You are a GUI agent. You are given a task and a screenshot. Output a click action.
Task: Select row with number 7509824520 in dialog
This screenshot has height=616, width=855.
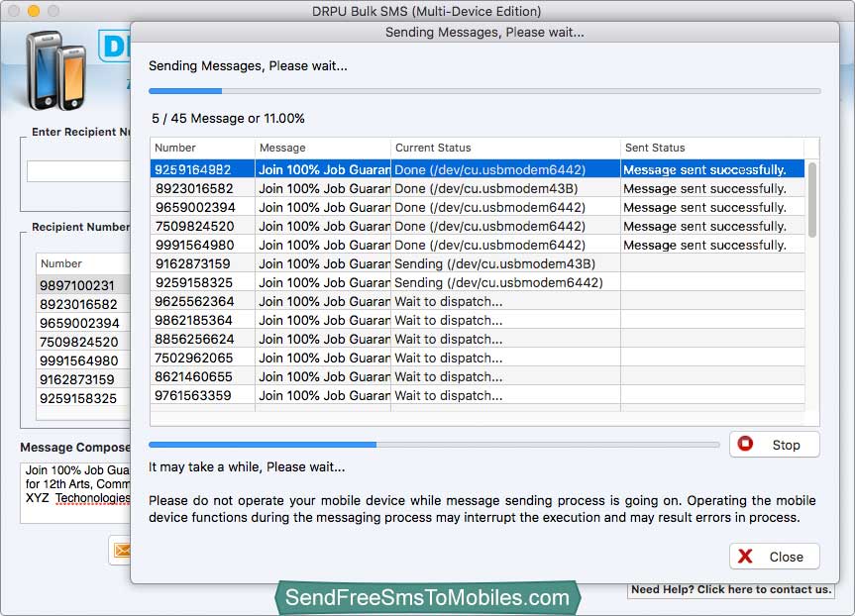478,226
